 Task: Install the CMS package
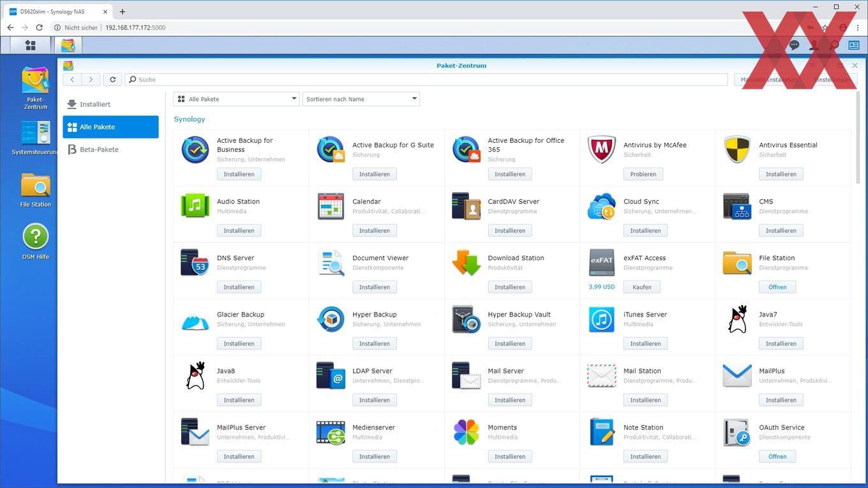781,231
